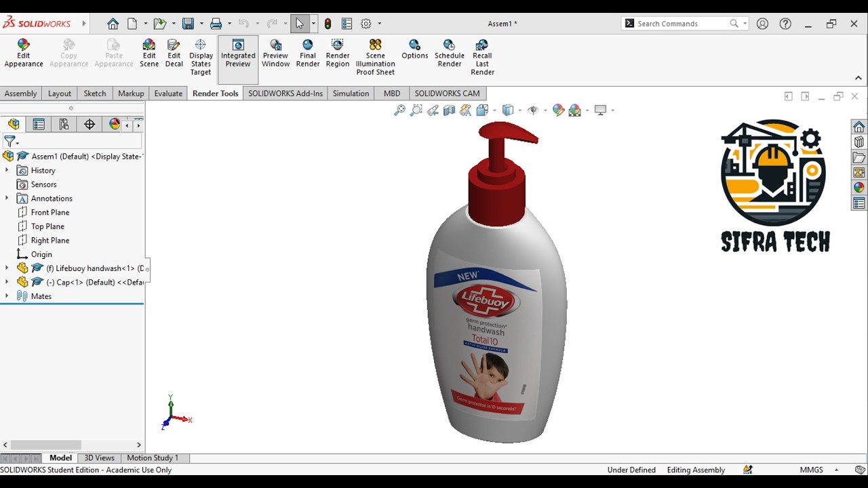
Task: Open Schedule Render
Action: (x=450, y=53)
